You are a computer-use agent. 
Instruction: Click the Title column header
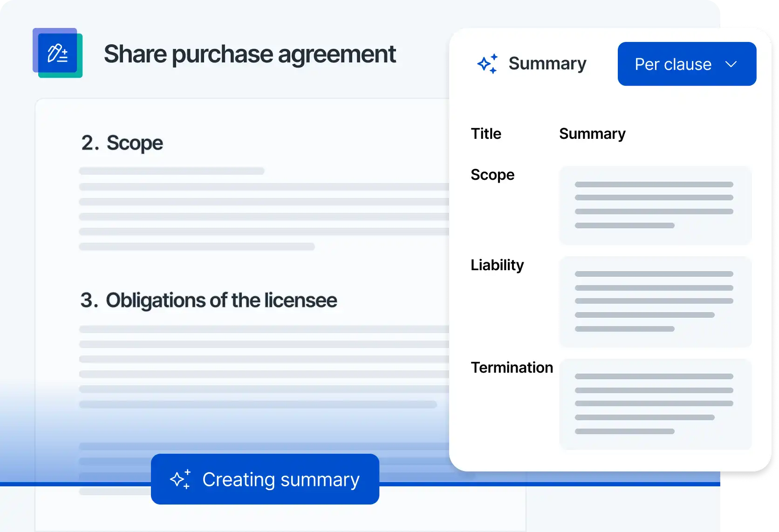click(485, 134)
